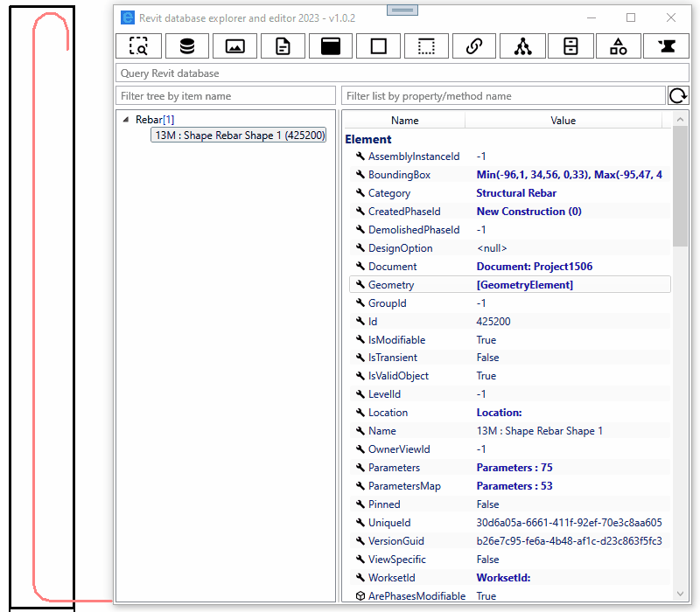
Task: Select the ArePhasesModifiable method row
Action: click(509, 596)
